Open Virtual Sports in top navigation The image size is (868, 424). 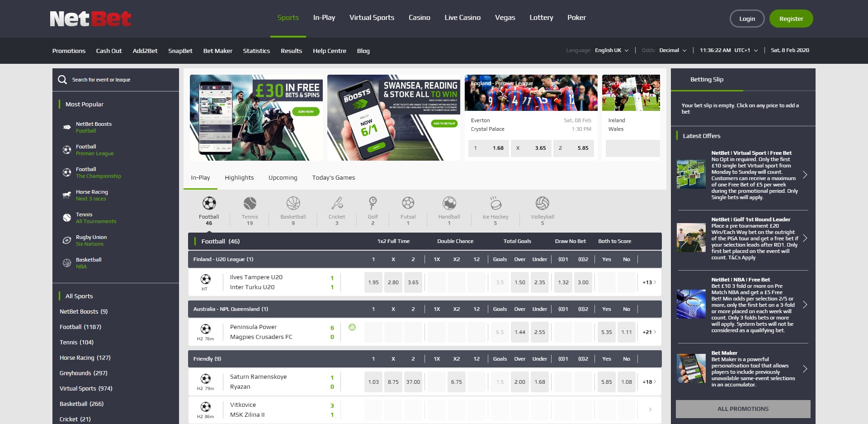pyautogui.click(x=372, y=18)
